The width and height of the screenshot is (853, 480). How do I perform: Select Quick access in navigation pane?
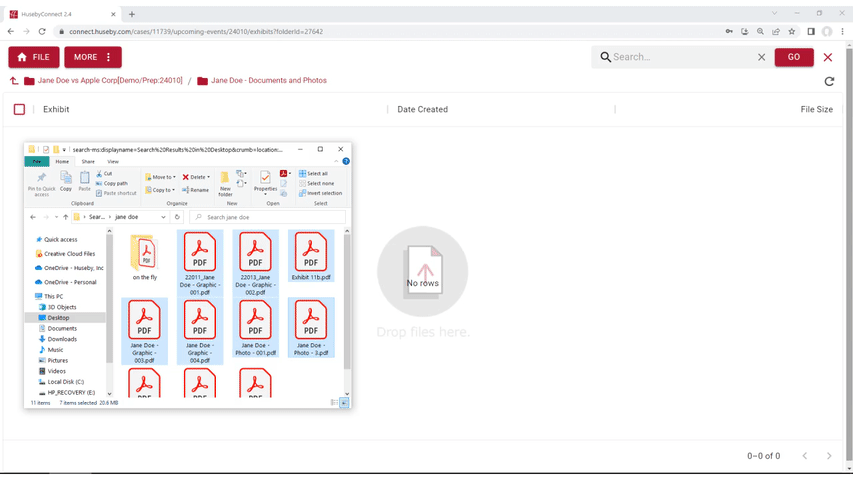point(57,239)
